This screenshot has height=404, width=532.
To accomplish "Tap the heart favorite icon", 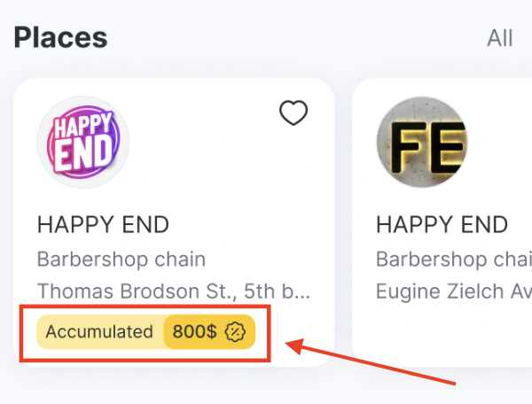I will (x=293, y=113).
